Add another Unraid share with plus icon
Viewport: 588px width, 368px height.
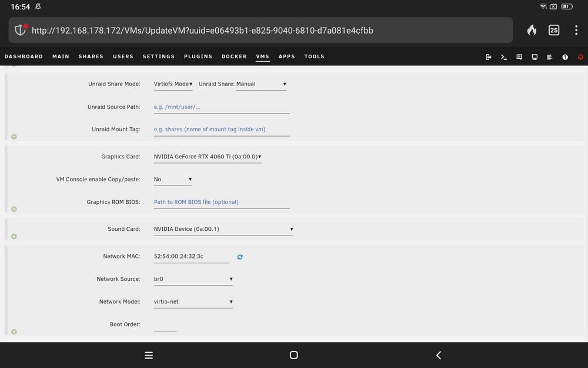pos(14,137)
